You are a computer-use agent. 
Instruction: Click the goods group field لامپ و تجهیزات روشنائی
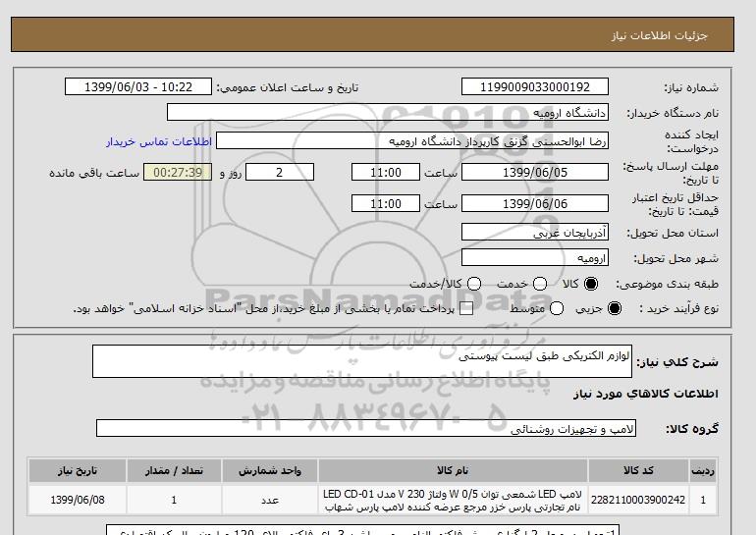click(366, 428)
